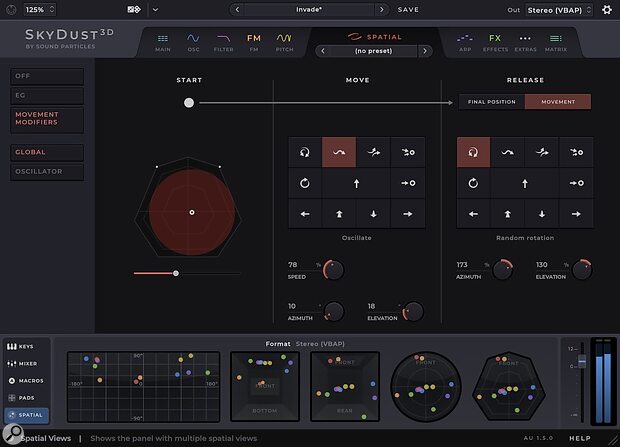This screenshot has width=620, height=447.
Task: Select Random rotation icon in Release grid
Action: pyautogui.click(x=473, y=152)
